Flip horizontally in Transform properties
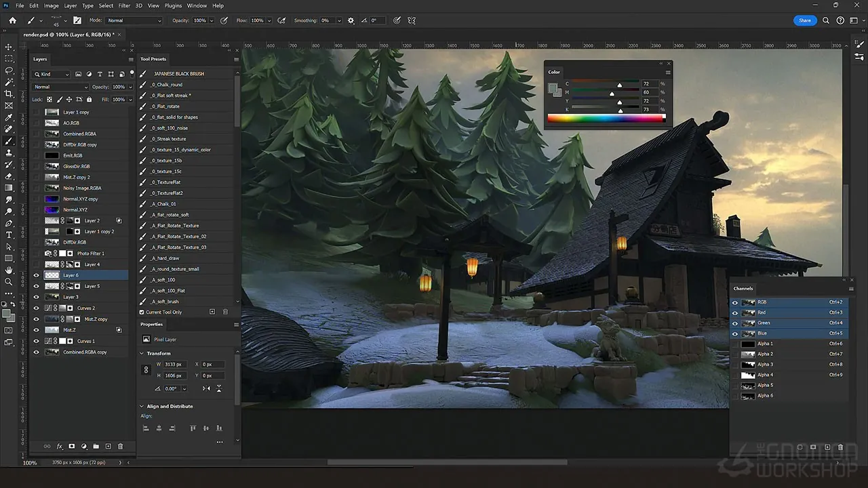Image resolution: width=868 pixels, height=488 pixels. pos(206,388)
